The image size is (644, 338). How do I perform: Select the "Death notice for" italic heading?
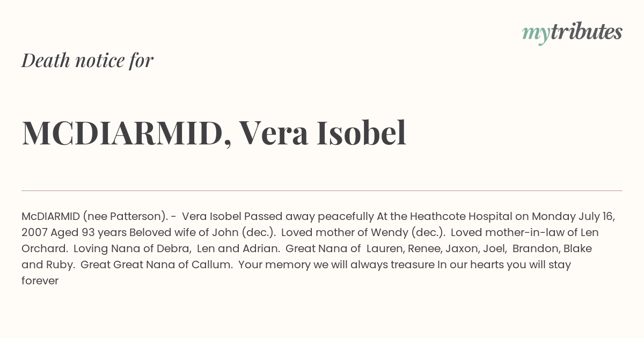coord(87,60)
